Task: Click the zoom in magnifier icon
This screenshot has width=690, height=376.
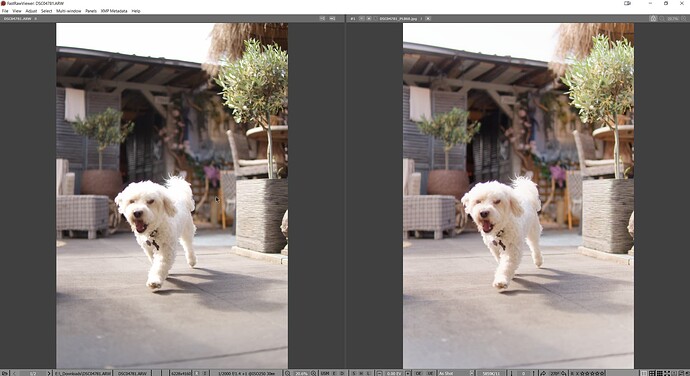Action: (314, 373)
